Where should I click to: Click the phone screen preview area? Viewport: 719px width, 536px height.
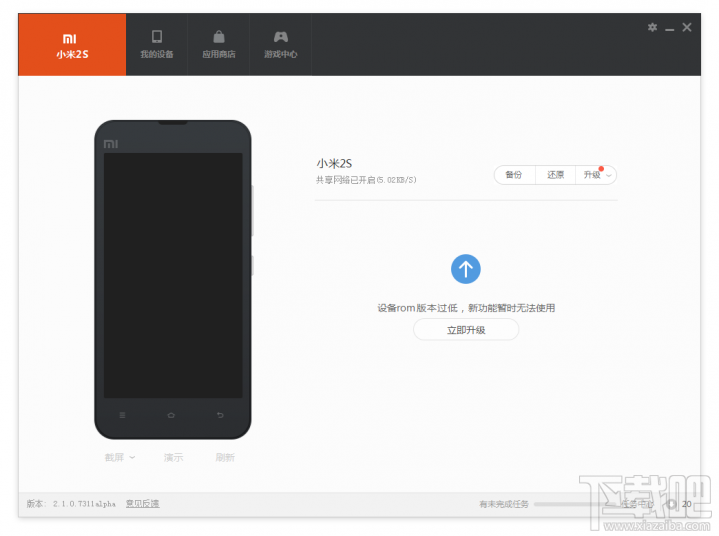click(173, 276)
